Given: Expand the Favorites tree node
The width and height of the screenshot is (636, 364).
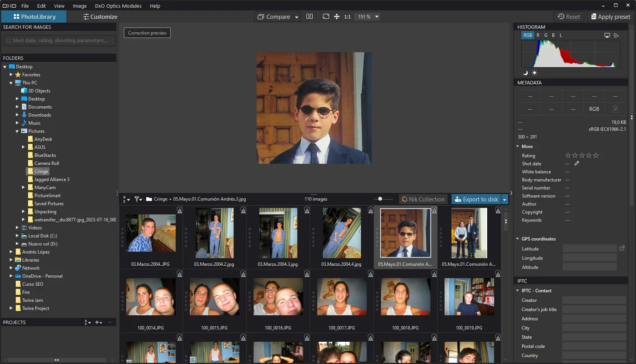Looking at the screenshot, I should pos(11,75).
